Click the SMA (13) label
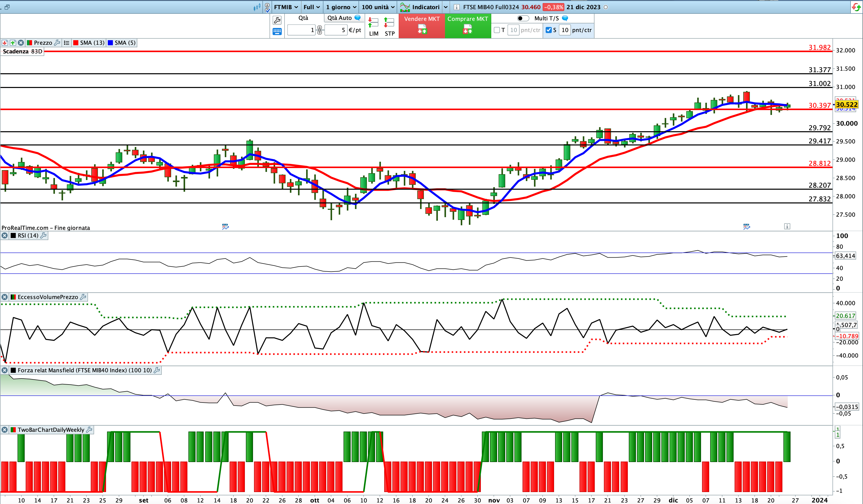 tap(92, 43)
